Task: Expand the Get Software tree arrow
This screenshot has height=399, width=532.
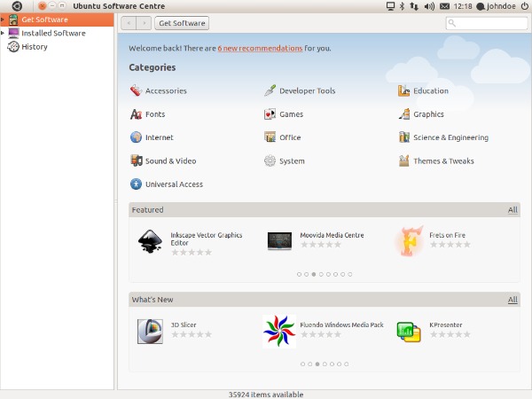Action: point(3,20)
